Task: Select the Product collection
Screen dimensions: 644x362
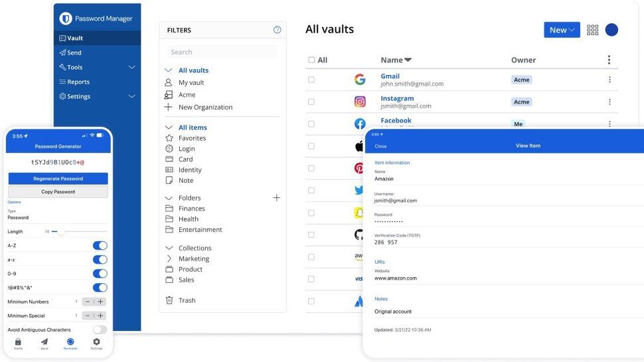Action: tap(190, 269)
